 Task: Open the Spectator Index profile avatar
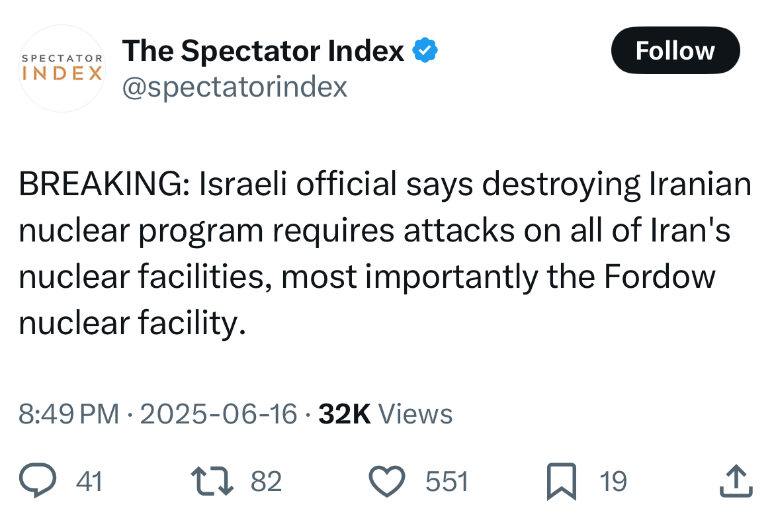[62, 68]
